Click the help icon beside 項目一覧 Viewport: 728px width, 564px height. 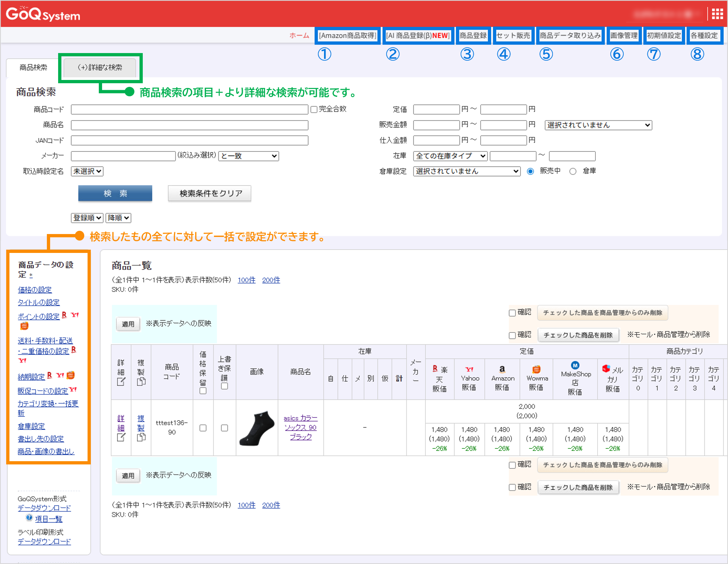(x=29, y=518)
